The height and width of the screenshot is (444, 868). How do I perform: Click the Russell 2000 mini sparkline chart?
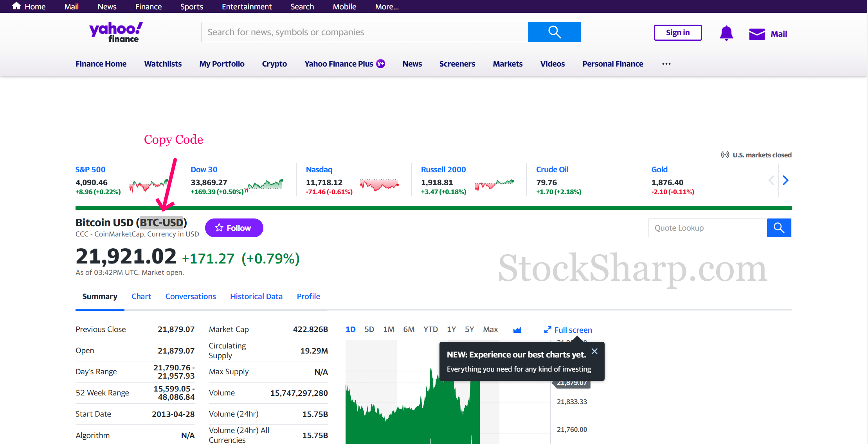point(494,185)
